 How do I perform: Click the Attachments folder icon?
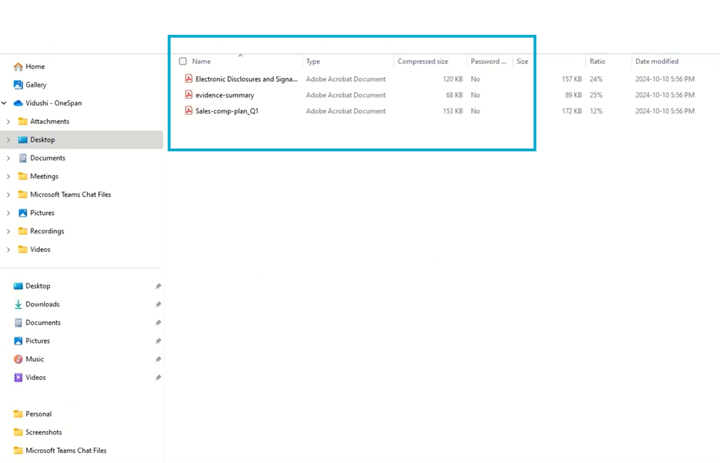22,121
